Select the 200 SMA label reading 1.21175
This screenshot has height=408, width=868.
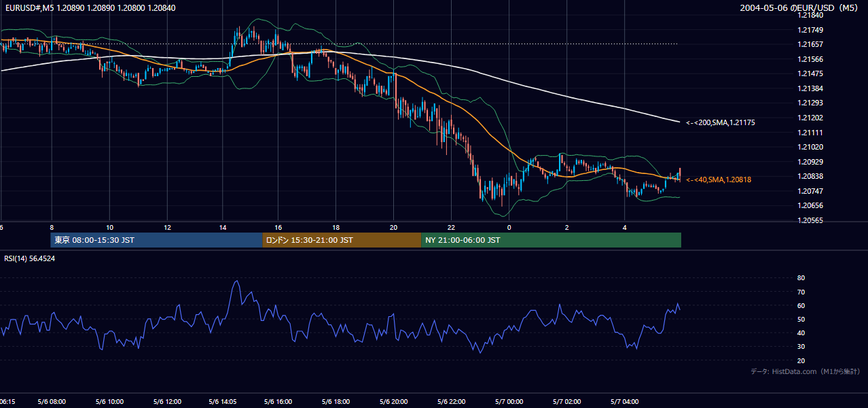[x=721, y=122]
